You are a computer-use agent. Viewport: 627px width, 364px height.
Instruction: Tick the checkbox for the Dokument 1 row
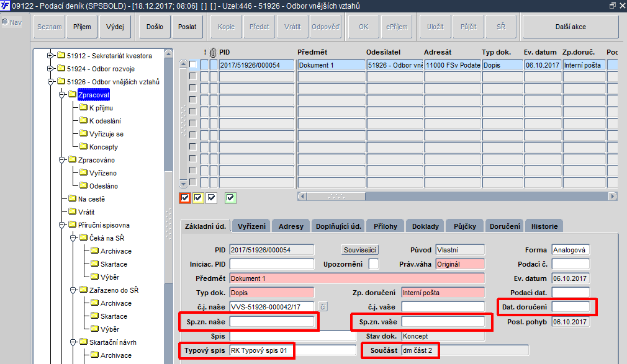pyautogui.click(x=192, y=64)
